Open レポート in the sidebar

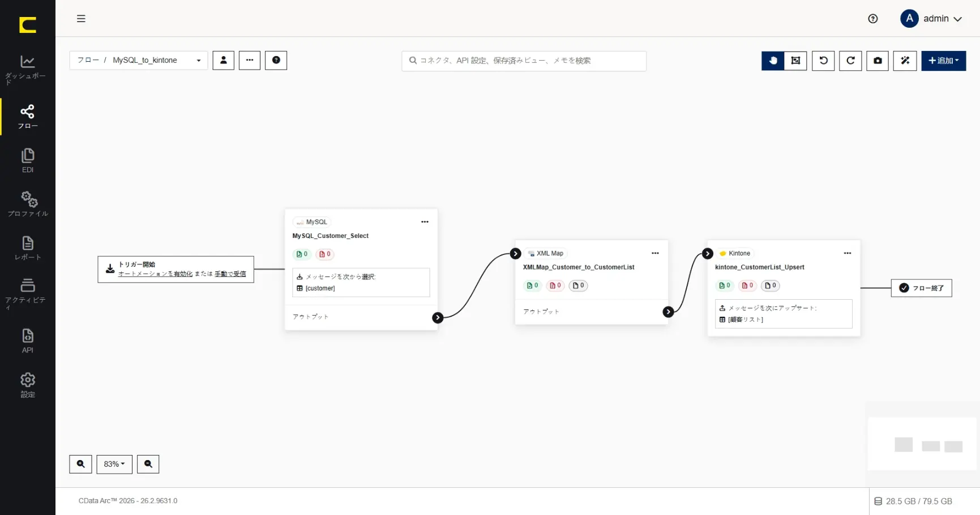[28, 248]
